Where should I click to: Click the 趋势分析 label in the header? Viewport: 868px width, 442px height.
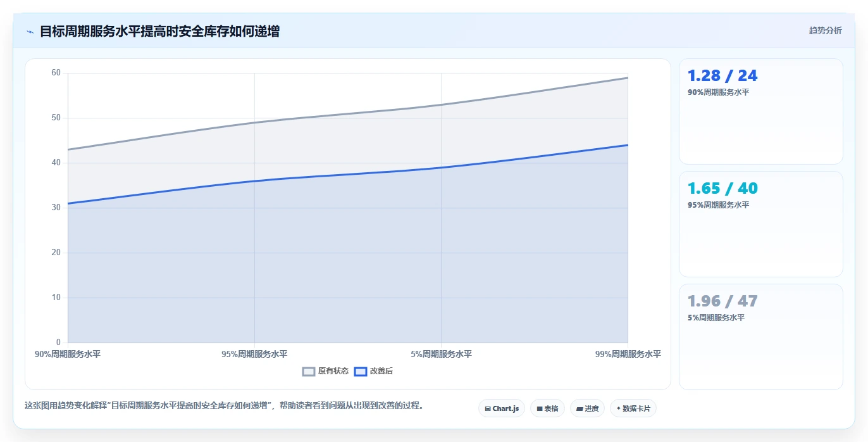pyautogui.click(x=825, y=30)
